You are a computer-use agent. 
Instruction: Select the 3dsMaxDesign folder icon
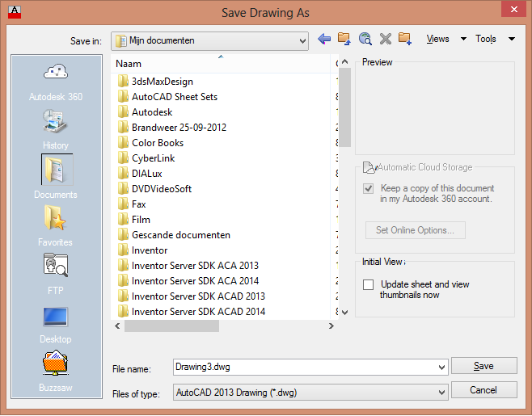123,82
